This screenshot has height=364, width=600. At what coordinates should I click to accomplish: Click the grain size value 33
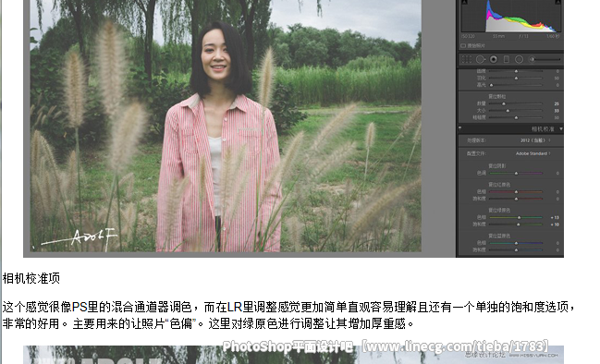[x=557, y=111]
